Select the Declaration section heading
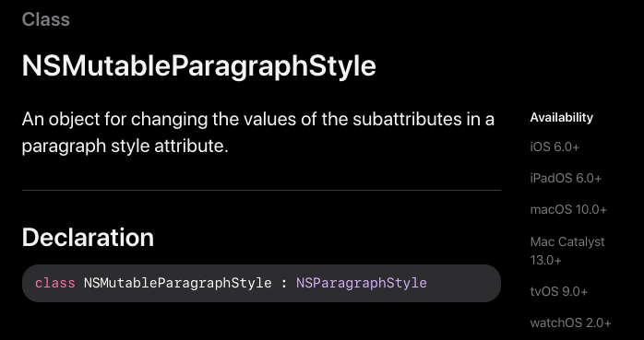The width and height of the screenshot is (644, 340). coord(88,238)
